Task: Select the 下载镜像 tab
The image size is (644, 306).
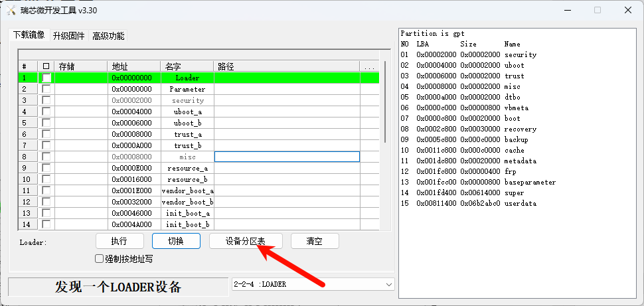Action: [x=29, y=35]
